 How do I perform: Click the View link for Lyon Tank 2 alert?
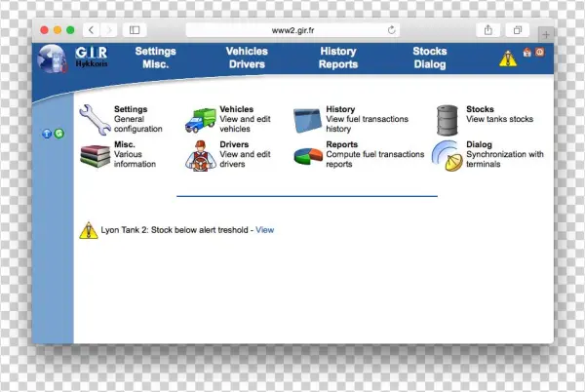(265, 230)
